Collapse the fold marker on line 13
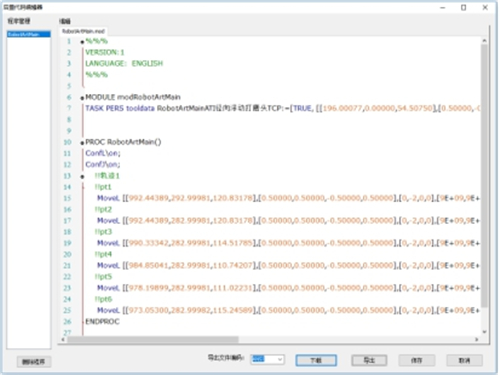 (x=82, y=176)
